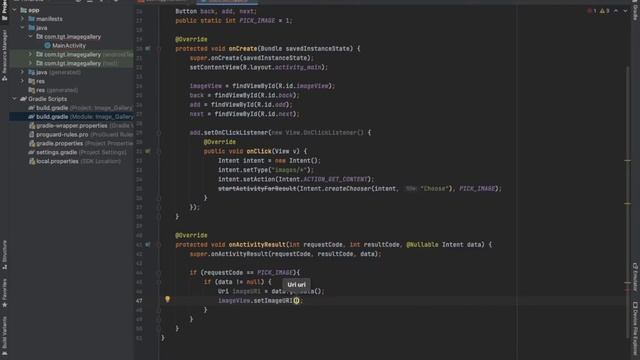Image resolution: width=640 pixels, height=360 pixels.
Task: Click the yellow warning count indicator
Action: (x=604, y=11)
